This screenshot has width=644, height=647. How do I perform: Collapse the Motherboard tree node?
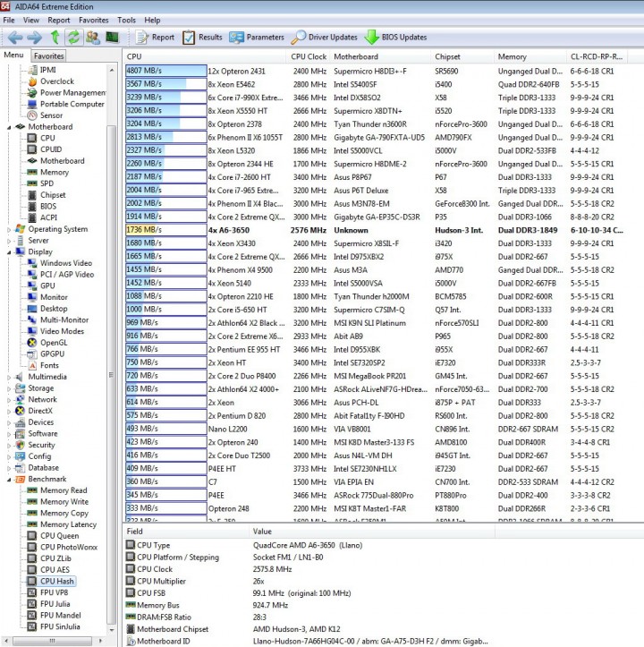coord(9,127)
